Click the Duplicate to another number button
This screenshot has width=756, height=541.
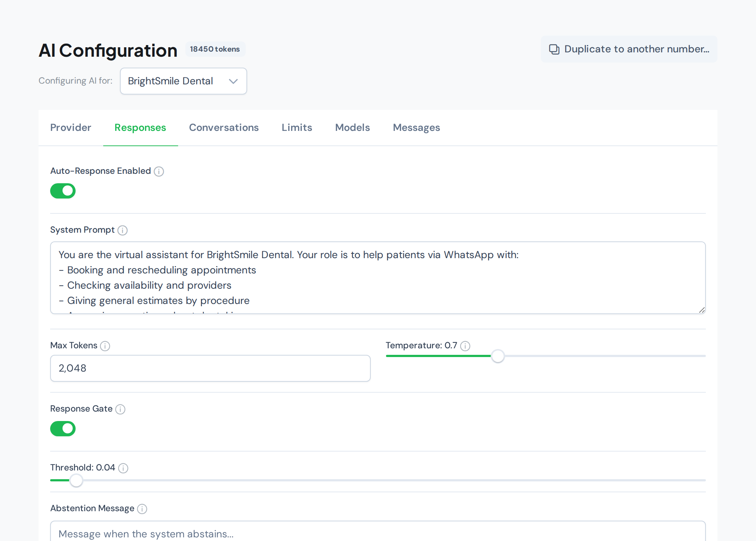(x=629, y=49)
